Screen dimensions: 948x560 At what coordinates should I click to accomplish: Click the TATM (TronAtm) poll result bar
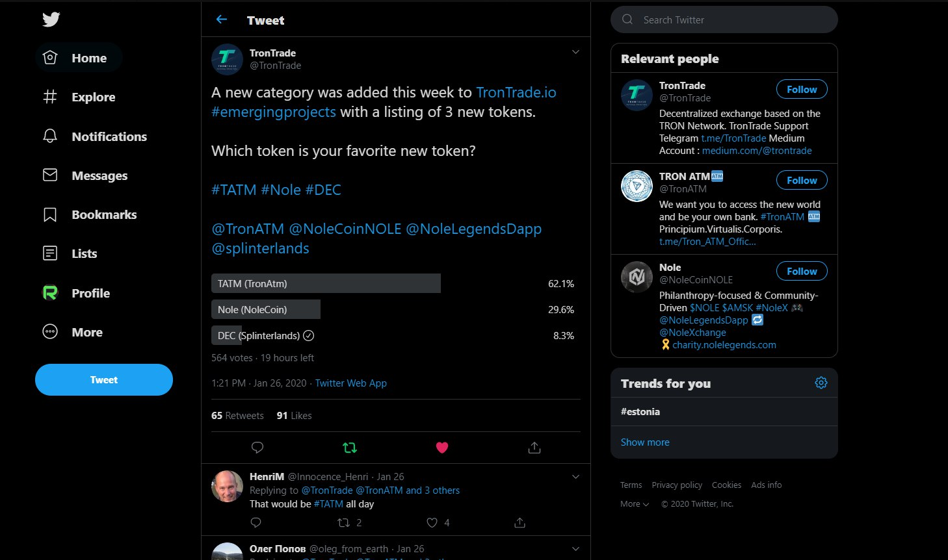coord(326,284)
